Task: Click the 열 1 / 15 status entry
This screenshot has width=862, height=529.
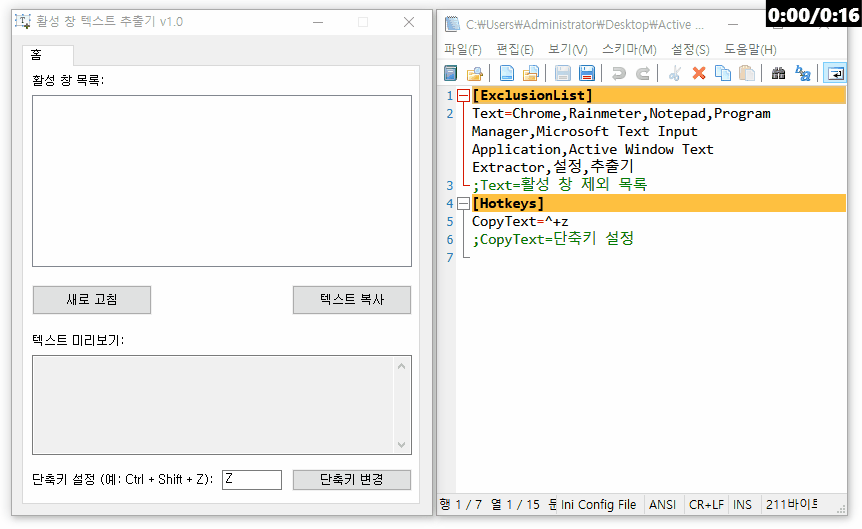Action: pos(515,505)
